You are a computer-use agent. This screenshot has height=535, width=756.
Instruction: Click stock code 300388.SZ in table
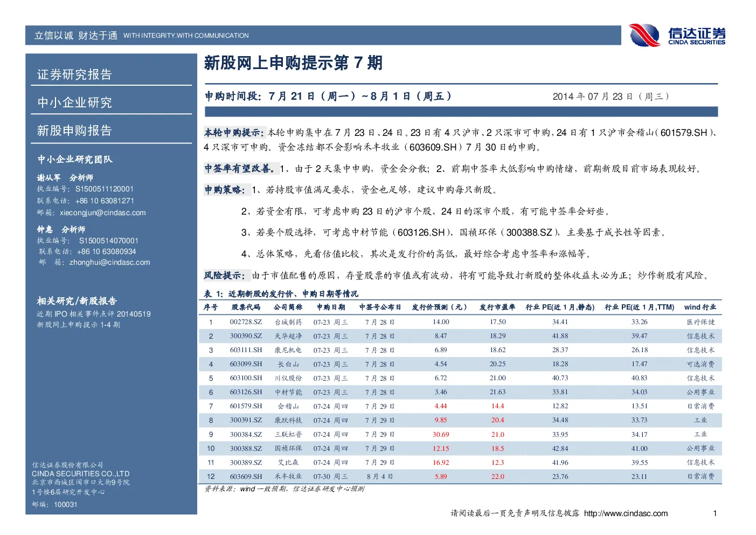[x=246, y=448]
